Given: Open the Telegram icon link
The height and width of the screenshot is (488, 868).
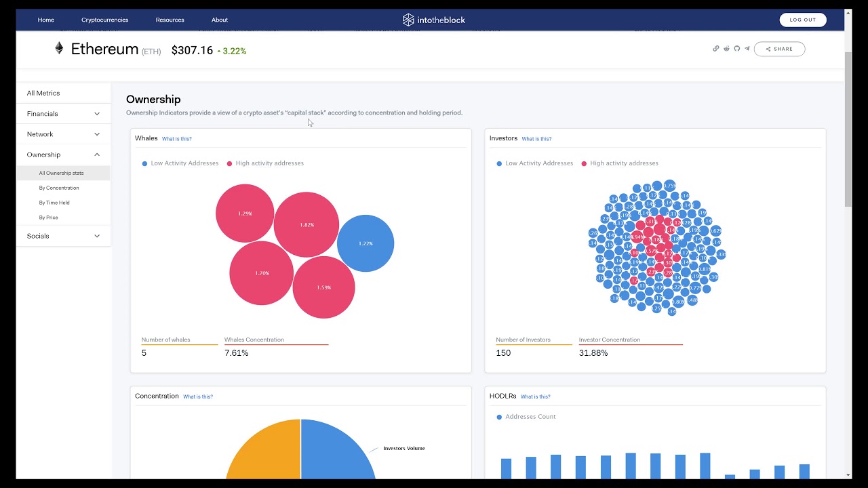Looking at the screenshot, I should pos(747,49).
